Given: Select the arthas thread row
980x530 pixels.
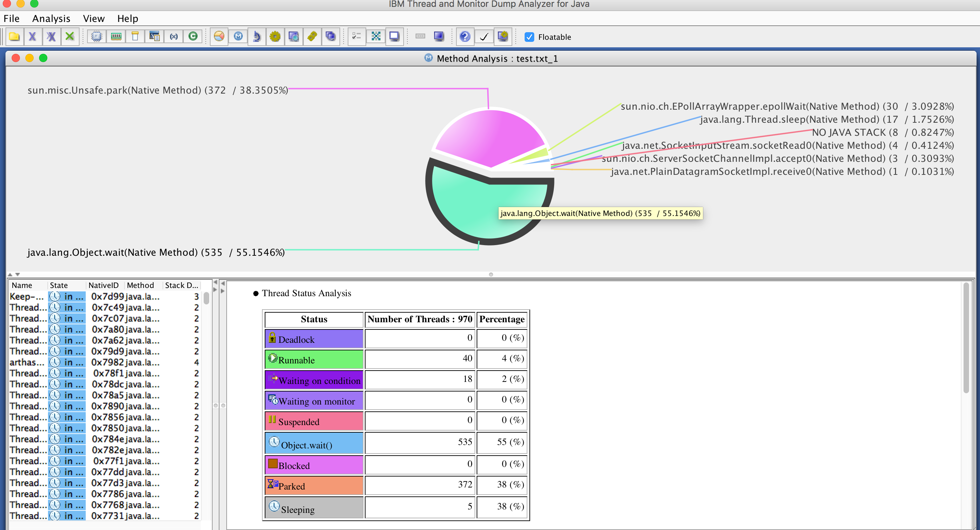Looking at the screenshot, I should point(27,362).
